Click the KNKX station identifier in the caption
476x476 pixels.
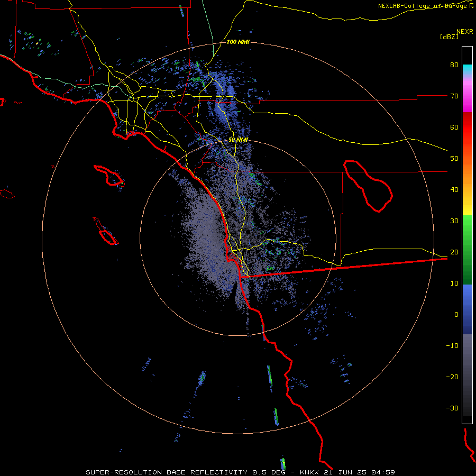(x=310, y=472)
